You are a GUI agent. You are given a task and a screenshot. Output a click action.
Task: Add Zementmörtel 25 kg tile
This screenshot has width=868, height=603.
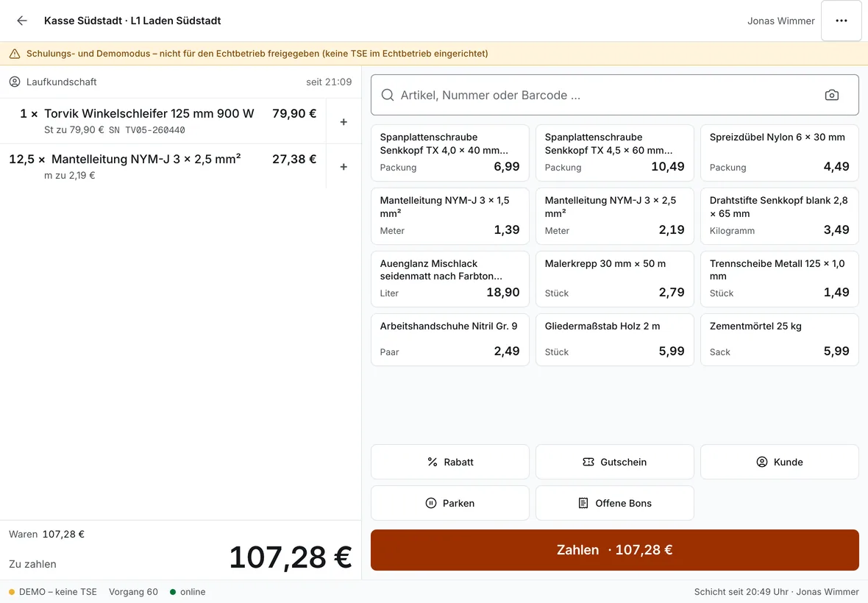pos(780,340)
